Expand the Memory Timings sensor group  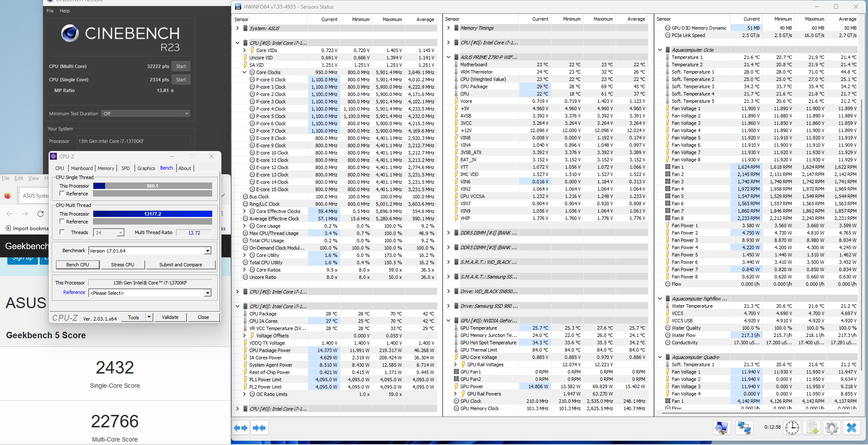tap(448, 28)
